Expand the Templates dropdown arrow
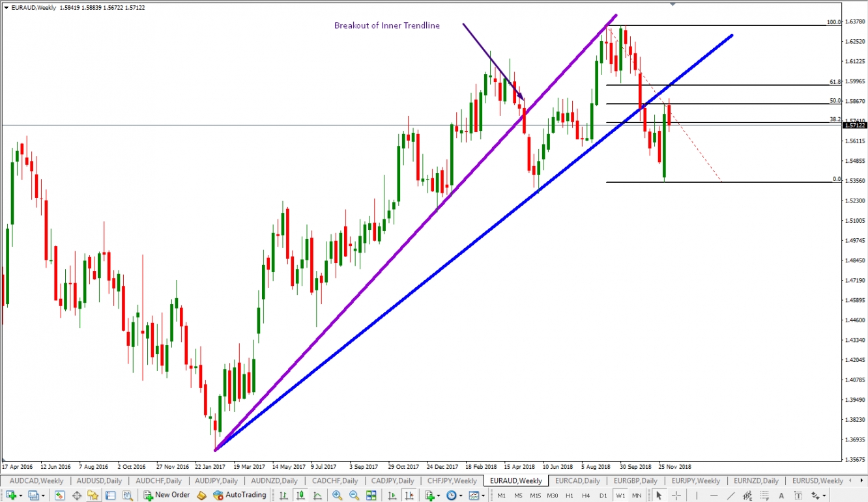The width and height of the screenshot is (868, 502). 483,495
